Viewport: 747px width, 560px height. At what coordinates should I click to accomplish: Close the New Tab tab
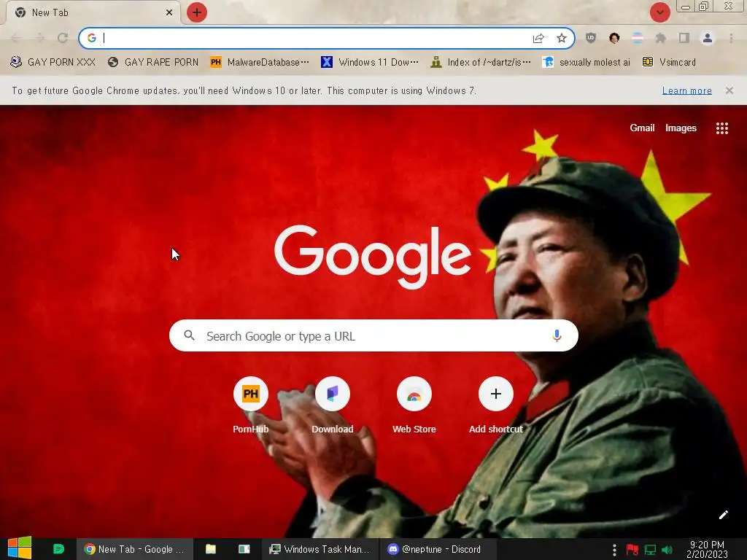coord(169,13)
